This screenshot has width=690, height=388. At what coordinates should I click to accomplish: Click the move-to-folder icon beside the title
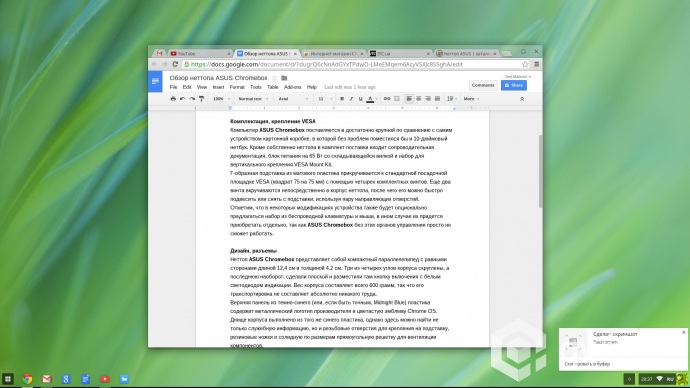284,78
